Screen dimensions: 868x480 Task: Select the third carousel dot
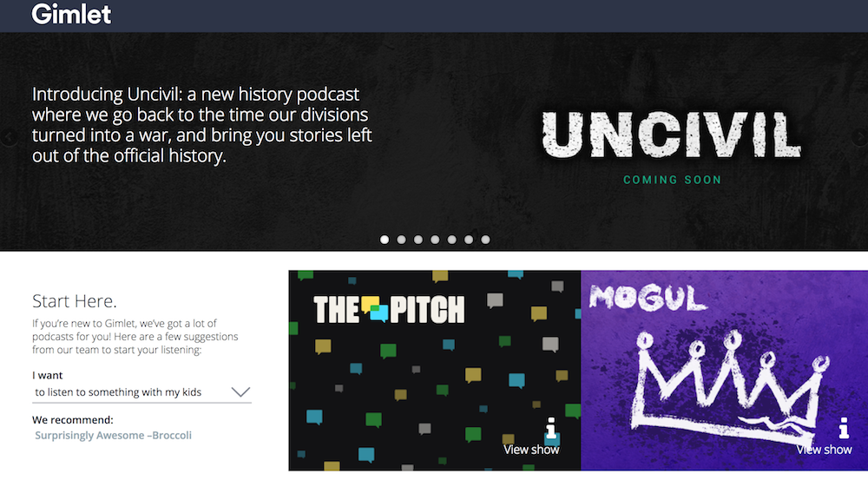click(x=418, y=240)
